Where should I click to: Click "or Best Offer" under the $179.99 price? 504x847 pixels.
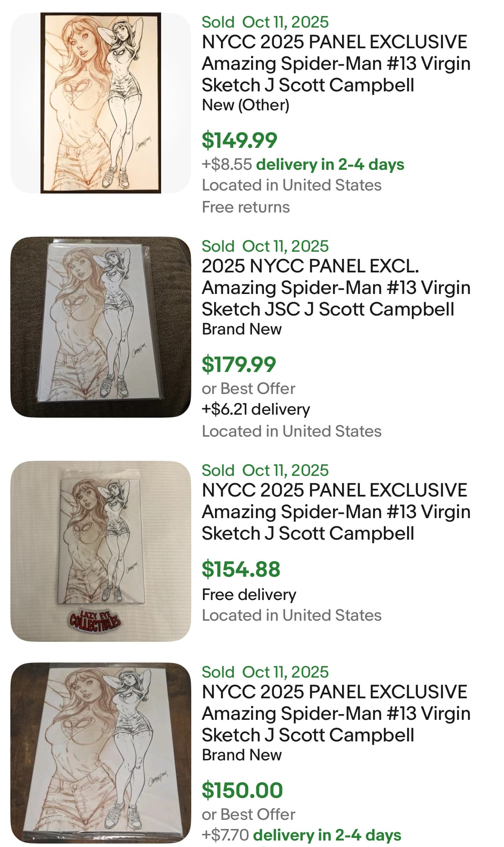click(248, 388)
